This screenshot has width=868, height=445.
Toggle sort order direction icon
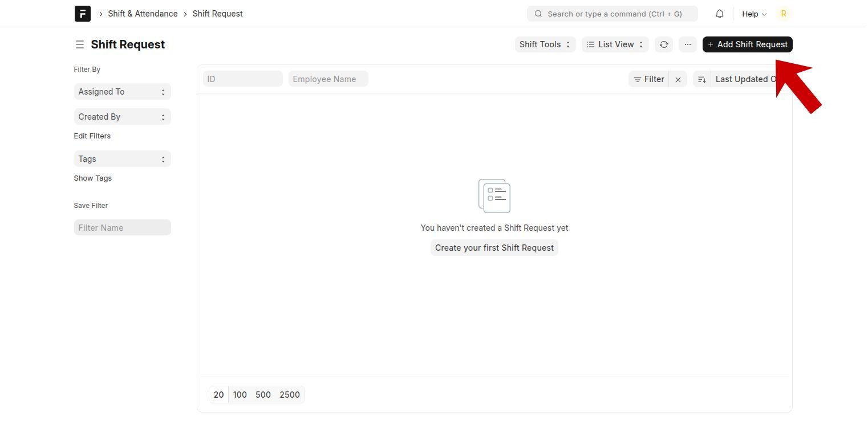(702, 79)
